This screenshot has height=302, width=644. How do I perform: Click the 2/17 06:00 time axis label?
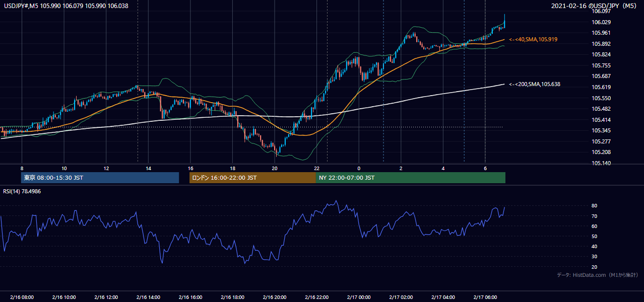[485, 297]
